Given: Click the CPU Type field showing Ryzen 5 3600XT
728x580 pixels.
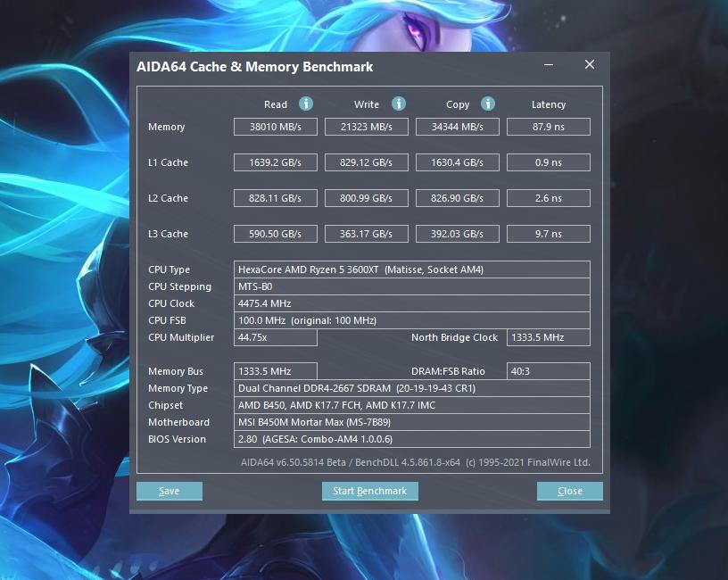Looking at the screenshot, I should point(411,269).
